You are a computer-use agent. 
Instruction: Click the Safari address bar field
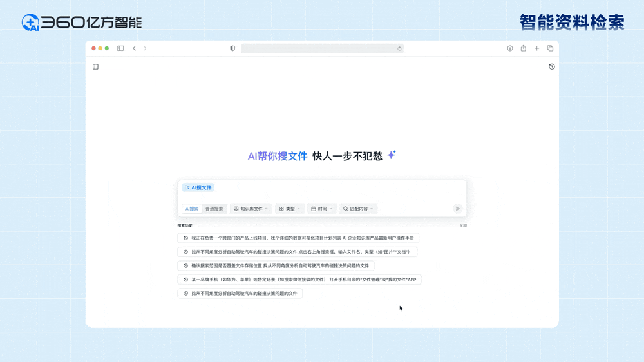click(319, 48)
